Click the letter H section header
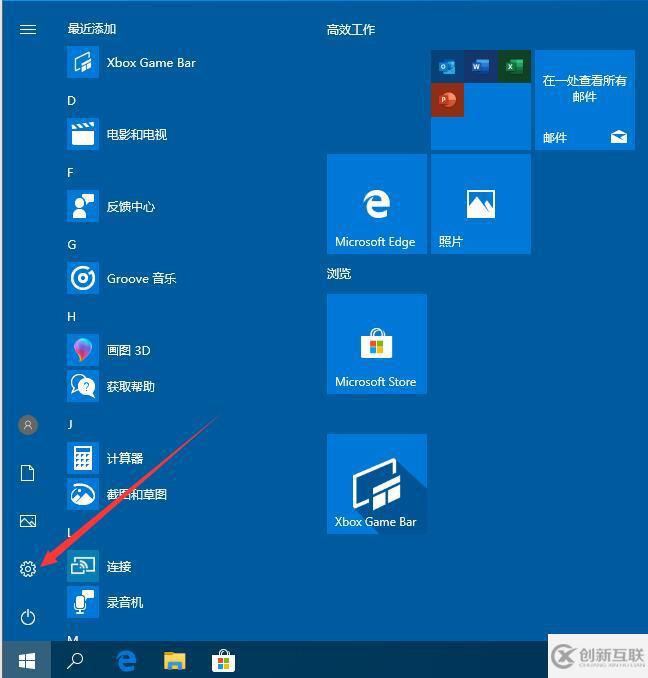Viewport: 648px width, 678px height. pos(71,317)
